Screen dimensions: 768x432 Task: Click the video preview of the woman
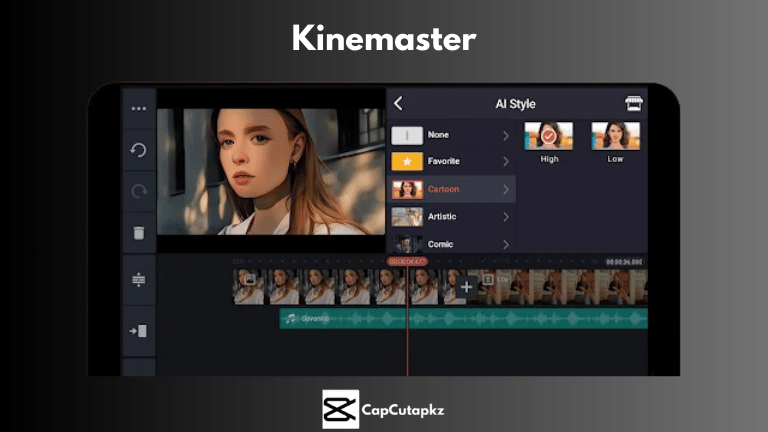pyautogui.click(x=271, y=171)
